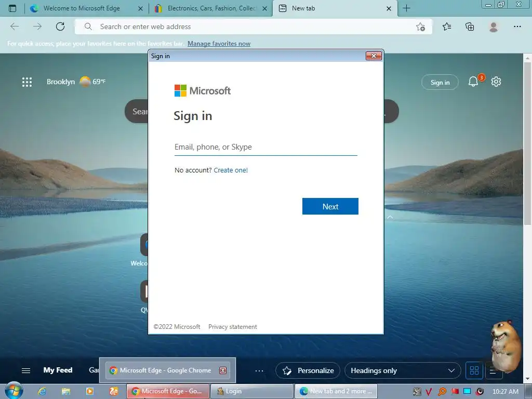Open page settings gear icon
532x399 pixels.
click(x=496, y=82)
